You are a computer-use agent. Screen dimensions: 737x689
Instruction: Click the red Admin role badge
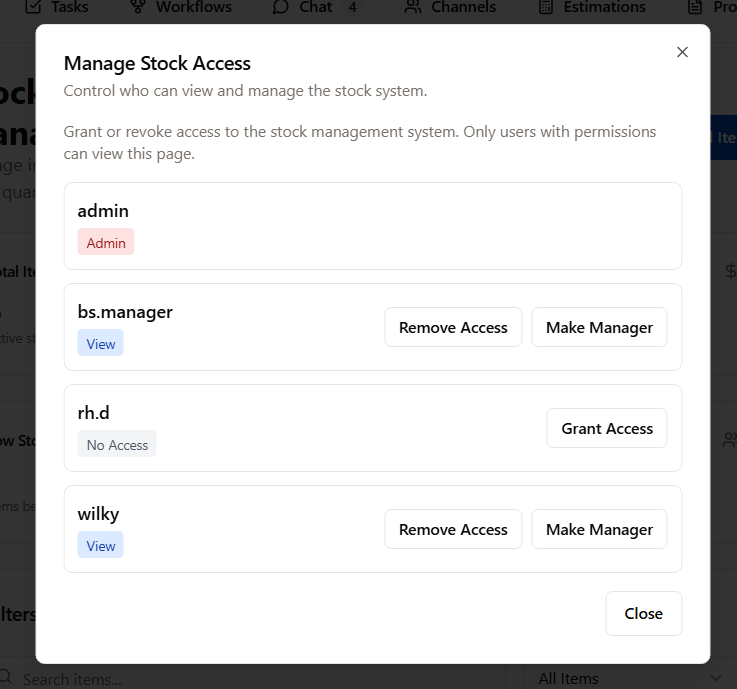pyautogui.click(x=106, y=242)
